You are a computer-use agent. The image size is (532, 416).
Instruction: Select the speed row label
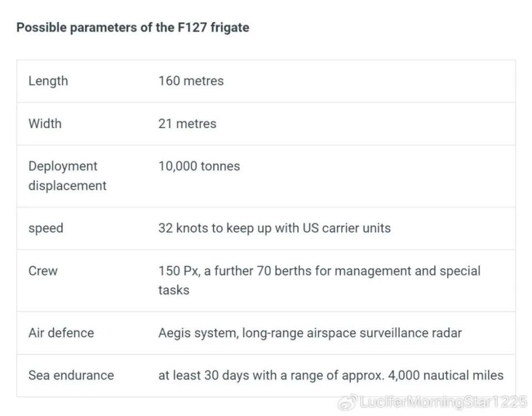(46, 228)
